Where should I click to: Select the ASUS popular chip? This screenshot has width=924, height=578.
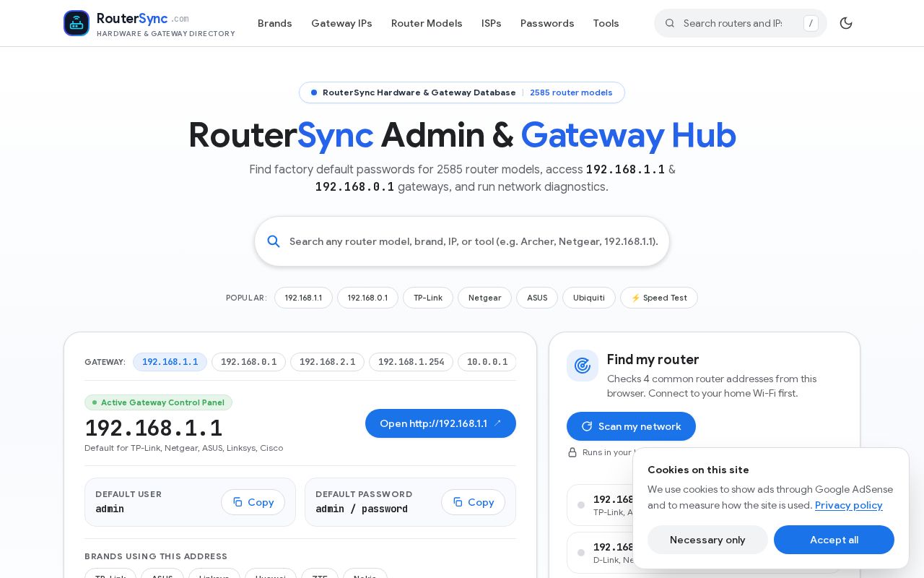pos(537,298)
